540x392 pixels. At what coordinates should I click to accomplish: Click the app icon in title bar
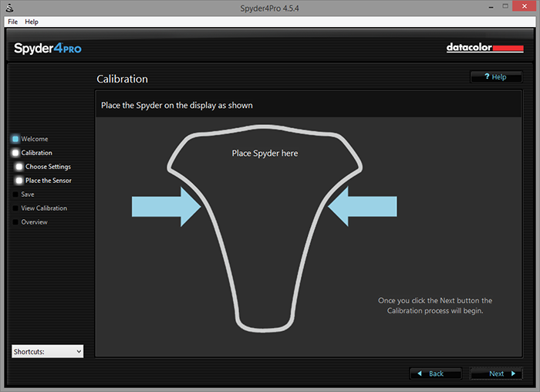(x=8, y=7)
